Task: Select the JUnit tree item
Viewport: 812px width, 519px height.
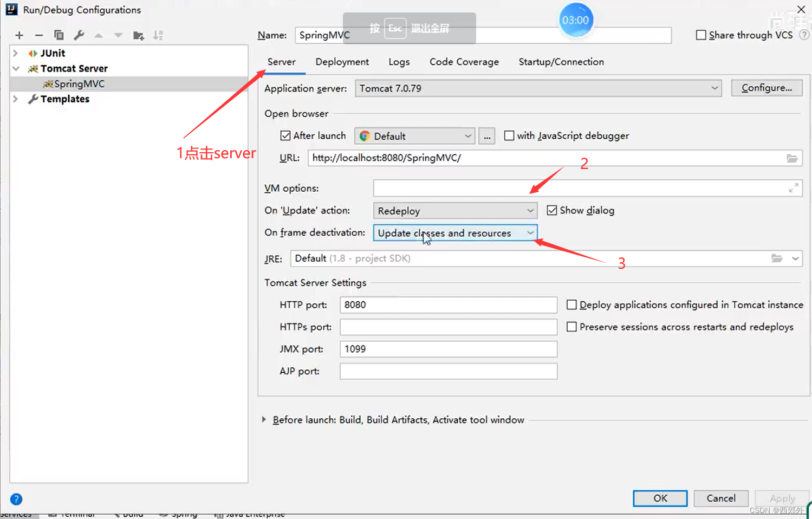Action: (x=53, y=53)
